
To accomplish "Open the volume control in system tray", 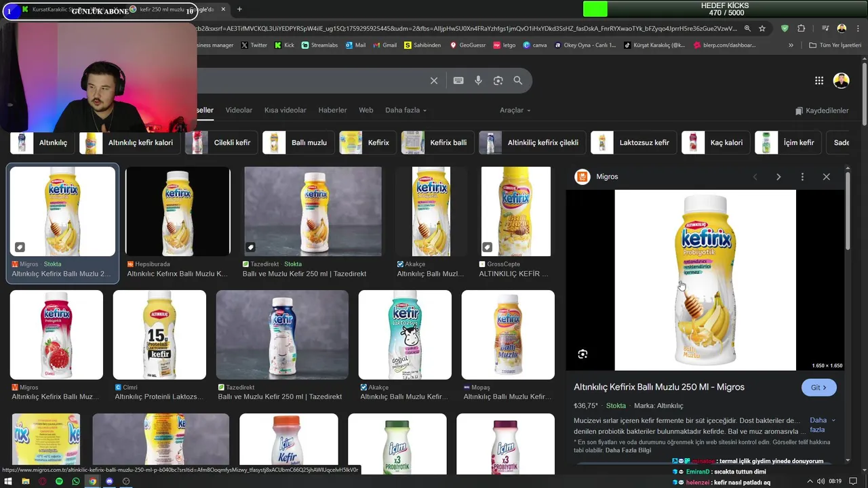I will tap(821, 481).
